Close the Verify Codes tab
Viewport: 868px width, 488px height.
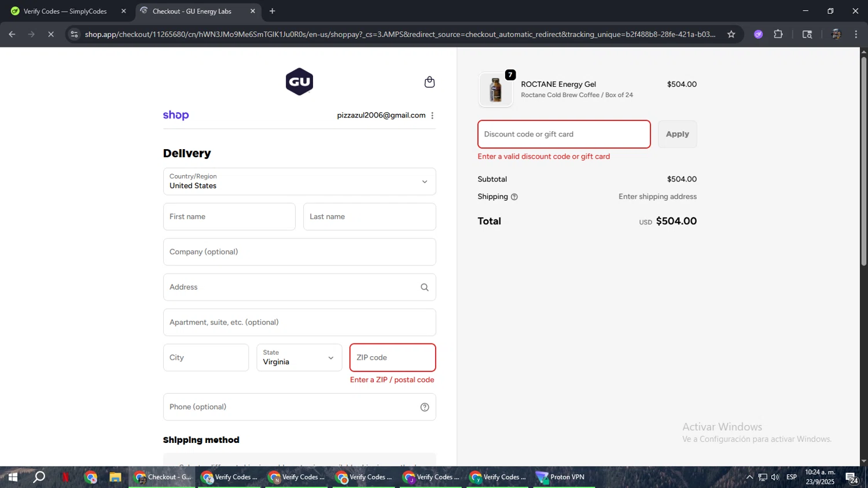(123, 11)
